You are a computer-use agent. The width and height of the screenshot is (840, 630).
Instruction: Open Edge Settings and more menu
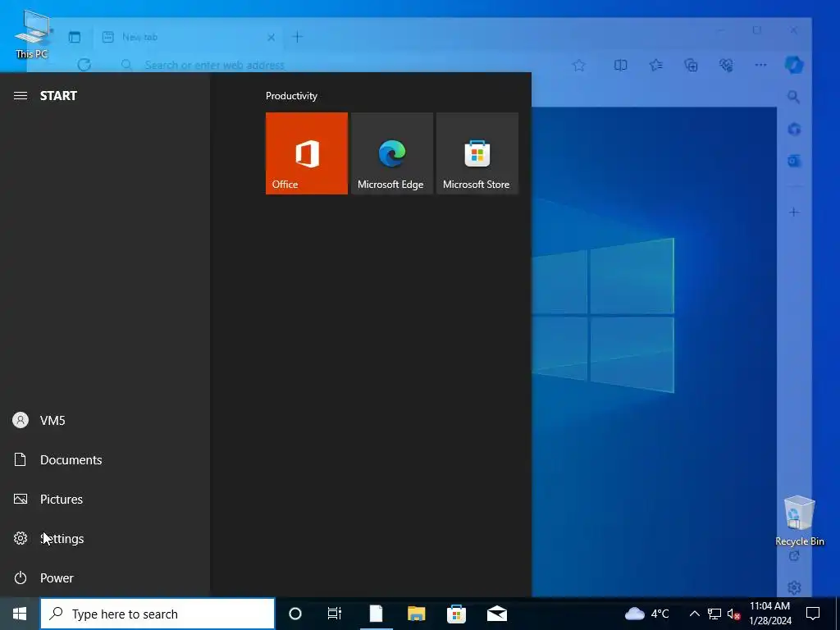click(760, 65)
